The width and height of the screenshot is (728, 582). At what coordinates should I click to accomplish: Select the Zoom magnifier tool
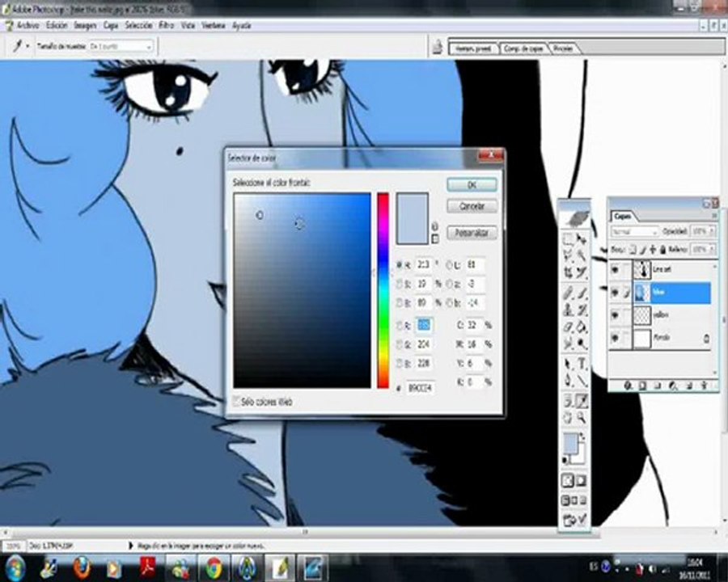(582, 418)
